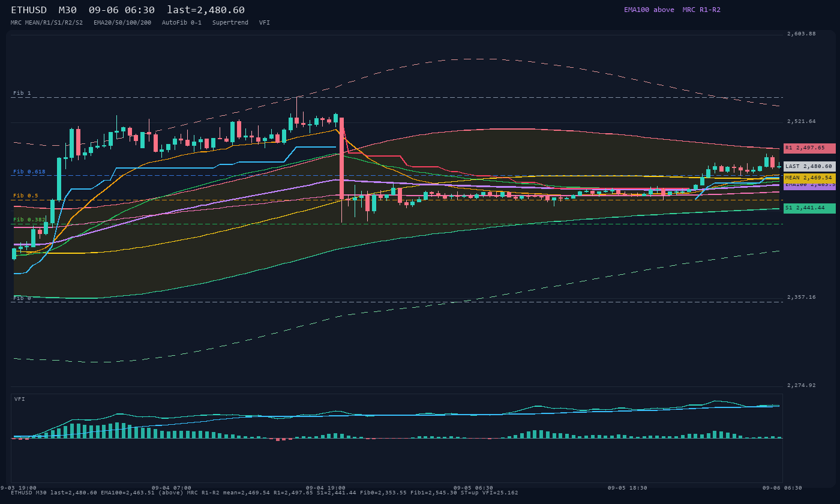Click the Fib 0 level label
This screenshot has height=504, width=840.
[22, 298]
